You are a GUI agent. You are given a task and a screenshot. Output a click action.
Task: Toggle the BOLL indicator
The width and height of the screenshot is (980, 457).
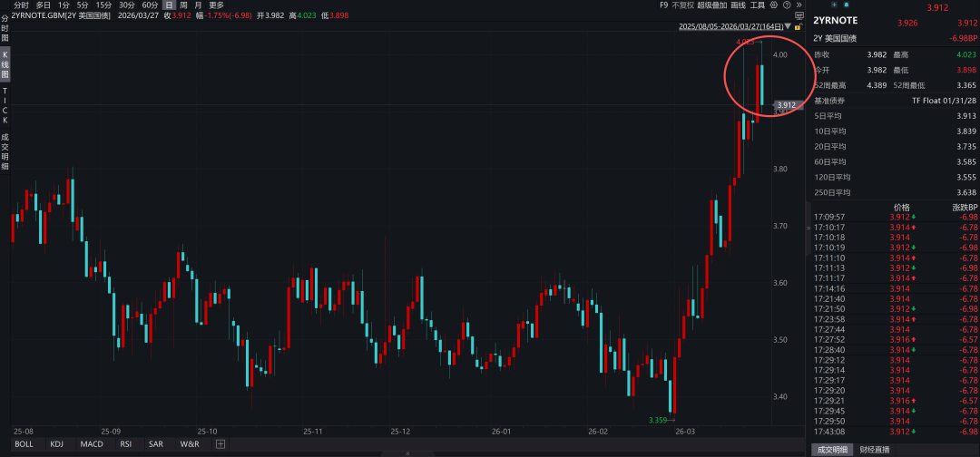(24, 444)
